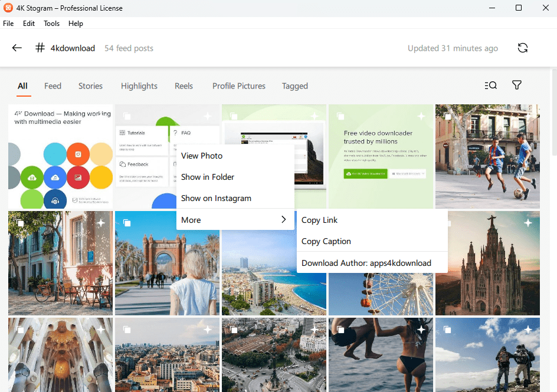Switch to the Reels tab
Image resolution: width=557 pixels, height=392 pixels.
184,86
